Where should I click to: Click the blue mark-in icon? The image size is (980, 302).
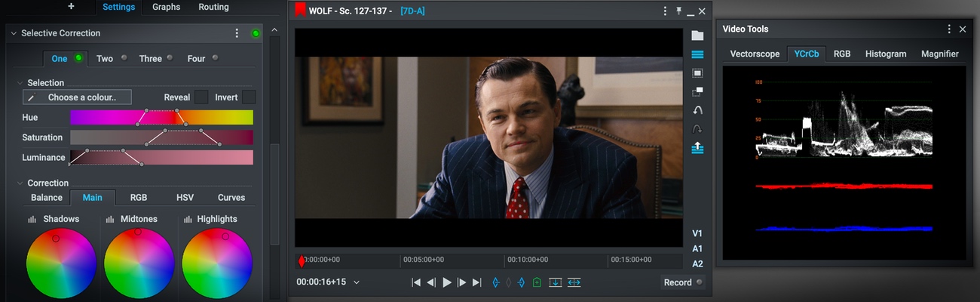[x=495, y=282]
